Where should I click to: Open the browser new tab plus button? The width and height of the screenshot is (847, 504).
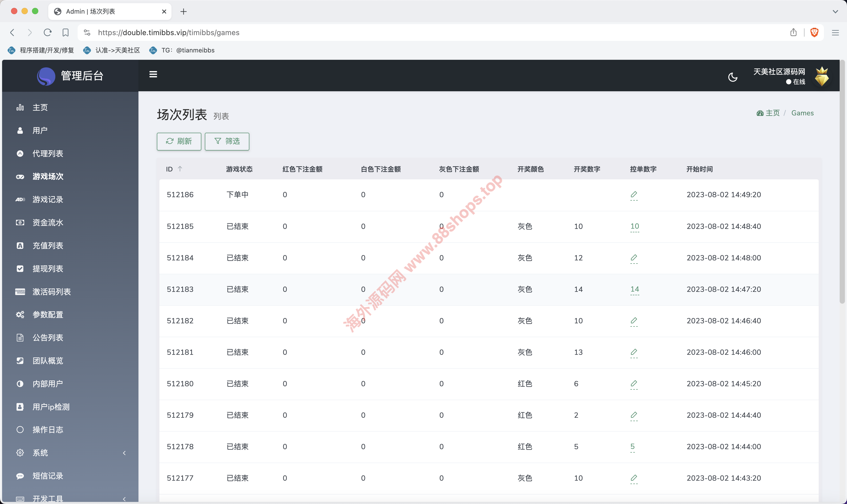tap(183, 12)
